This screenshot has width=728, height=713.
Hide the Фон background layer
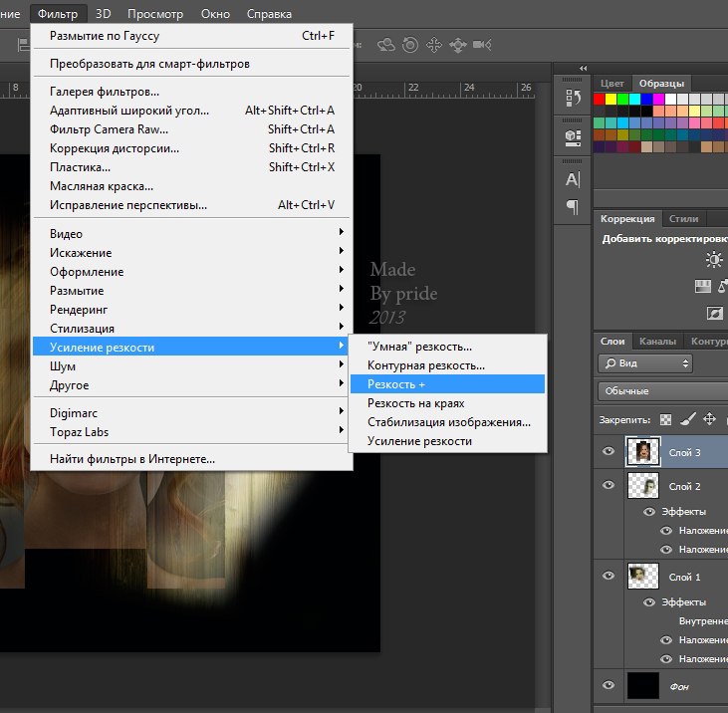[609, 686]
